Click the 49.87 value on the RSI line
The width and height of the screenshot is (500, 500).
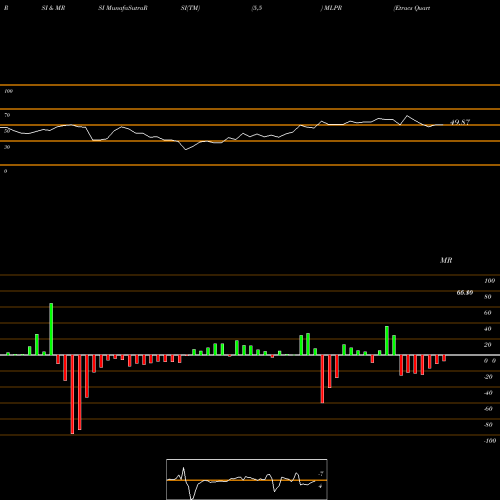click(x=460, y=122)
